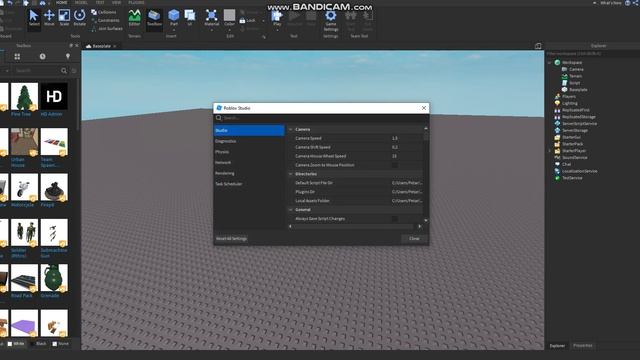The image size is (640, 360).
Task: Toggle Join Surfaces option in ribbon
Action: [x=107, y=29]
